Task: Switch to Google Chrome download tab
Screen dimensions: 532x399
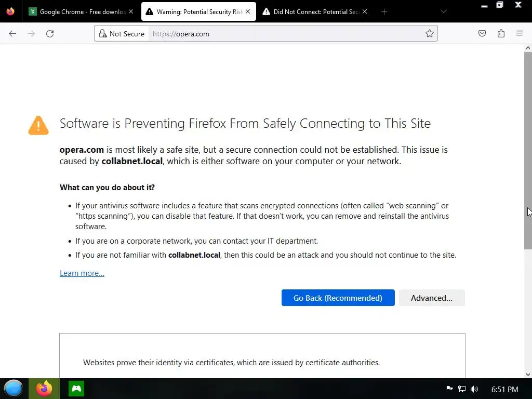Action: click(x=78, y=11)
